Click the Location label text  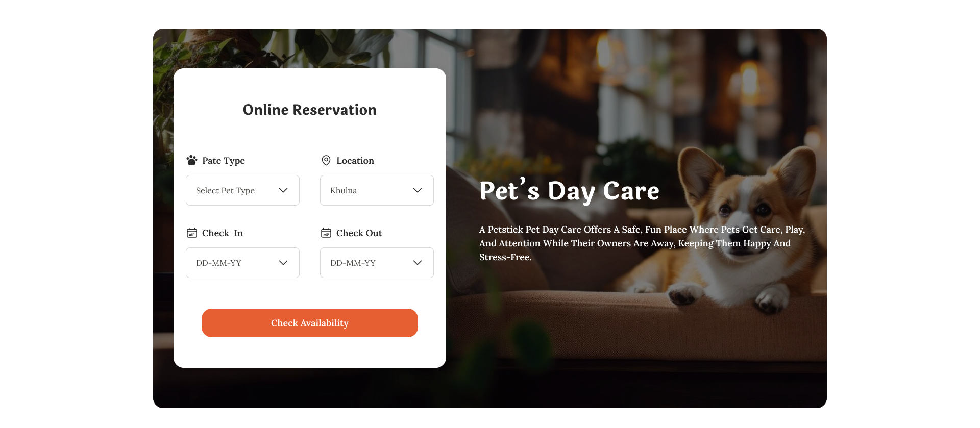point(355,161)
